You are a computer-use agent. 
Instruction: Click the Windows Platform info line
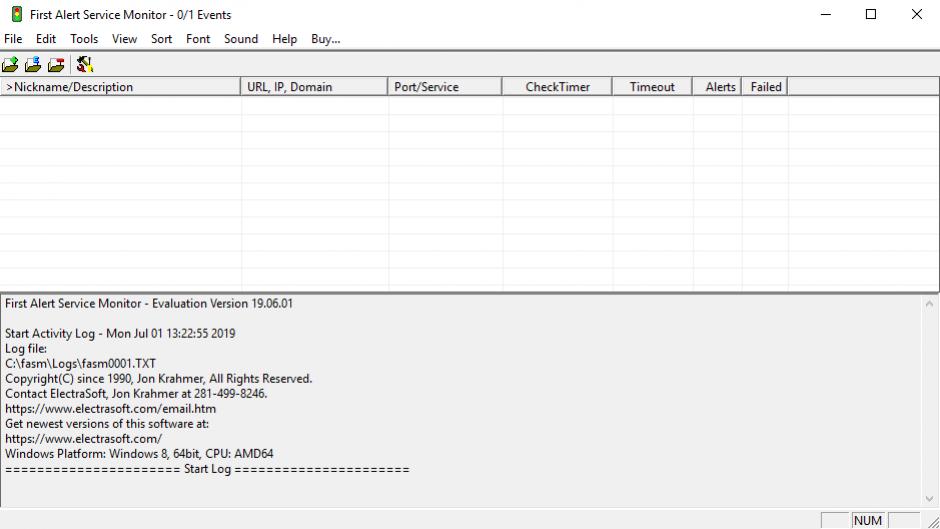click(x=139, y=454)
